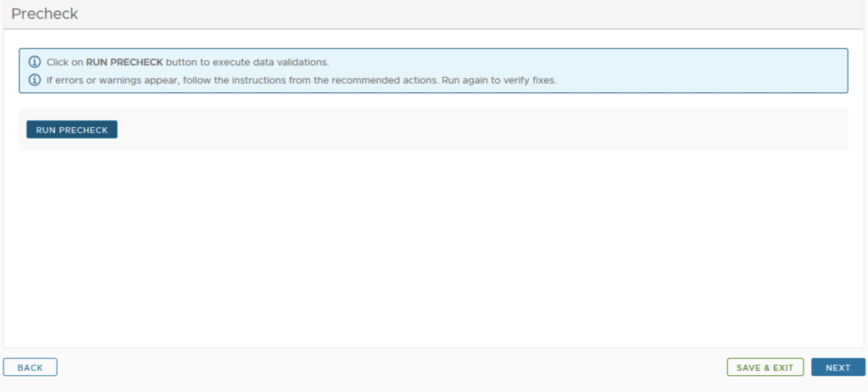
Task: Click the info icon beside the RUN PRECHECK instruction
Action: click(35, 63)
